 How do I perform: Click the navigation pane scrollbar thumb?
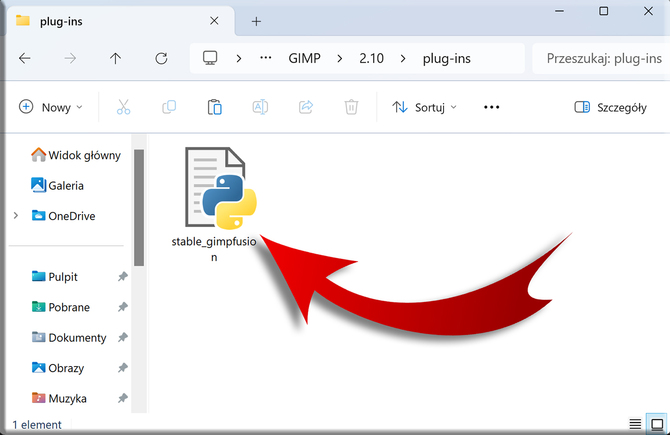[138, 208]
